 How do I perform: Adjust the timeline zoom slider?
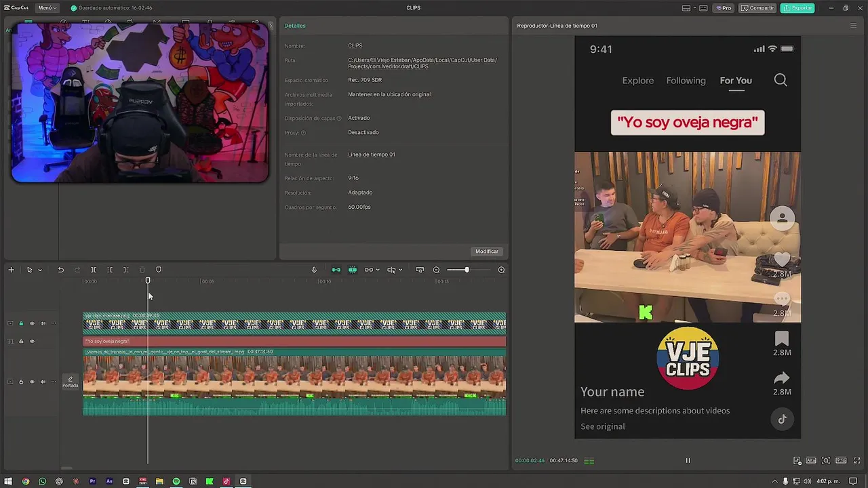pos(467,270)
